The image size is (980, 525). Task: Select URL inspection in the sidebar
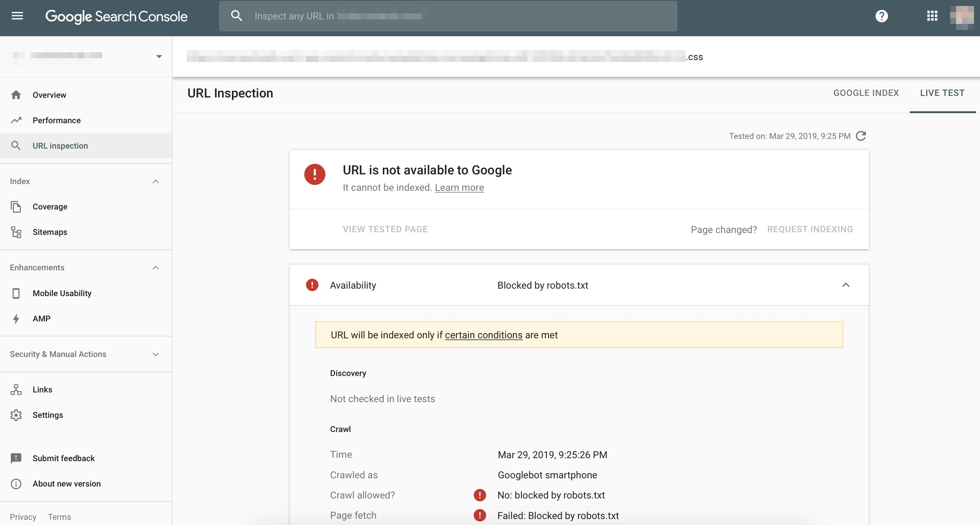(60, 146)
